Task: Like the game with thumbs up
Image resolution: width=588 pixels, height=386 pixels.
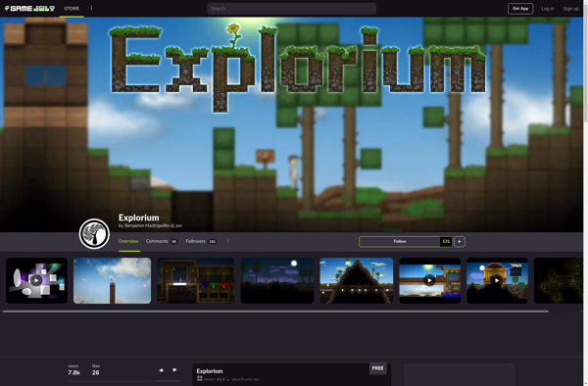Action: 162,370
